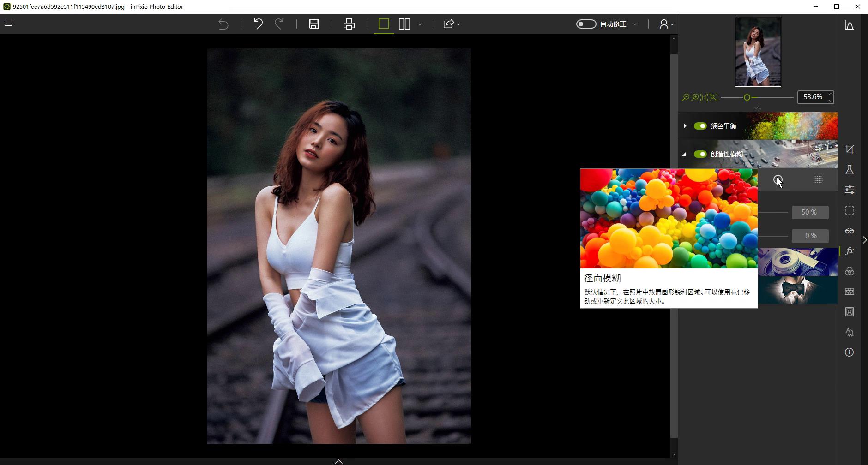This screenshot has width=868, height=465.
Task: Toggle the 自动修正 auto-correct switch
Action: coord(586,24)
